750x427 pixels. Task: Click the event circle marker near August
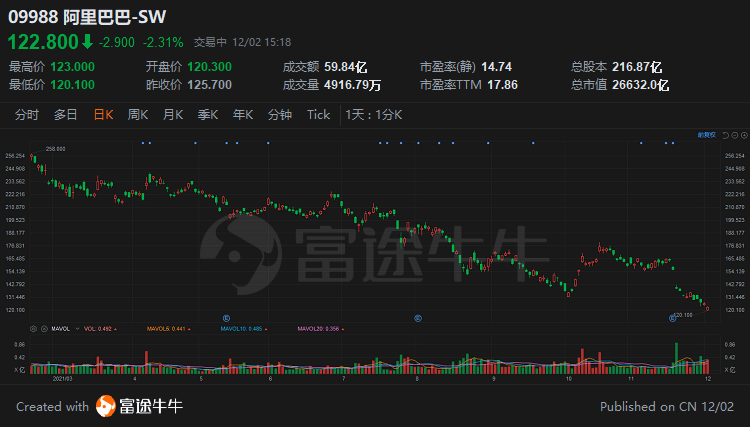pos(418,318)
